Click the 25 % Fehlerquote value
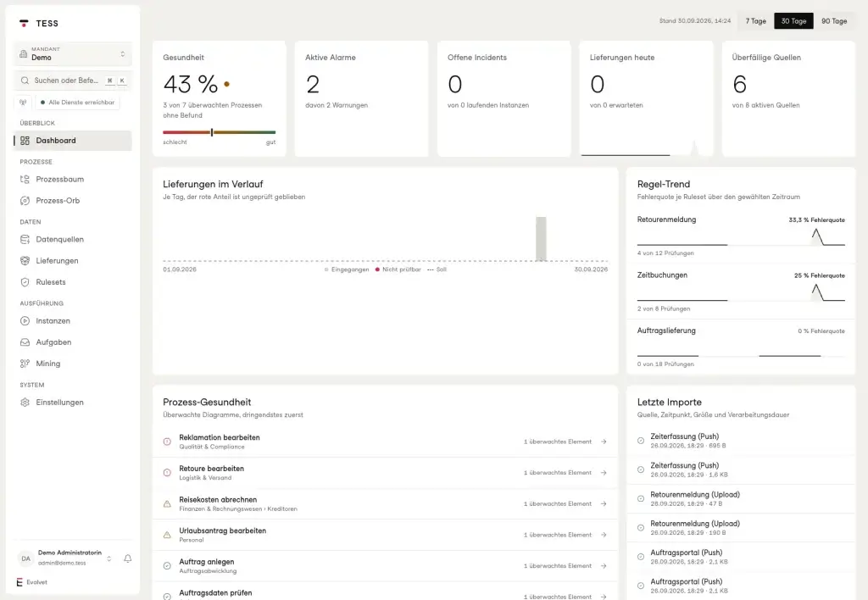This screenshot has height=600, width=868. 820,275
